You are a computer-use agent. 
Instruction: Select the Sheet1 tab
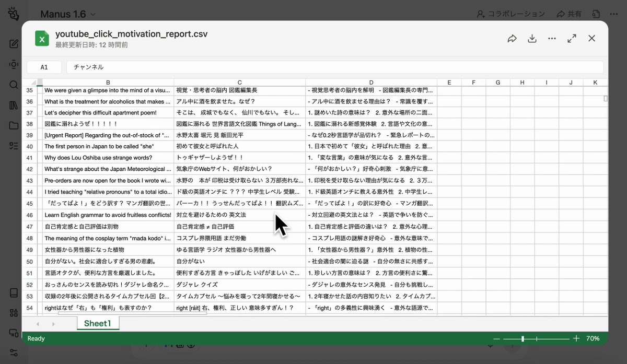point(98,324)
